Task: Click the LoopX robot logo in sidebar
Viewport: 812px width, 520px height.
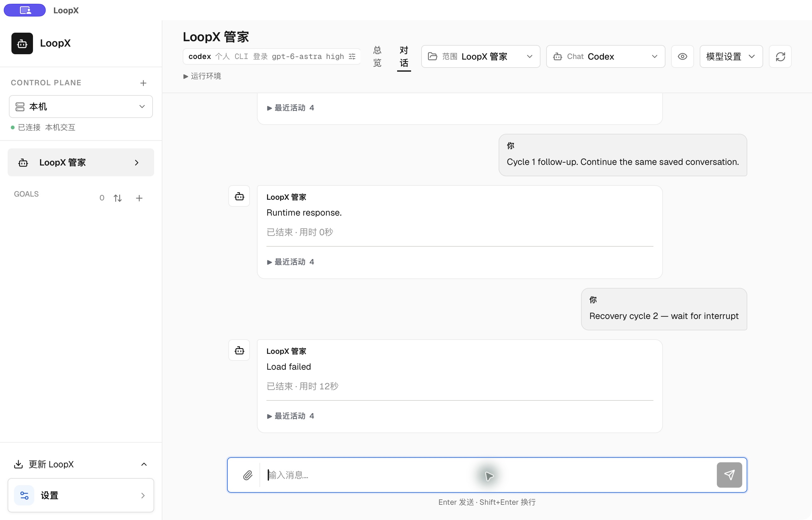Action: (x=22, y=43)
